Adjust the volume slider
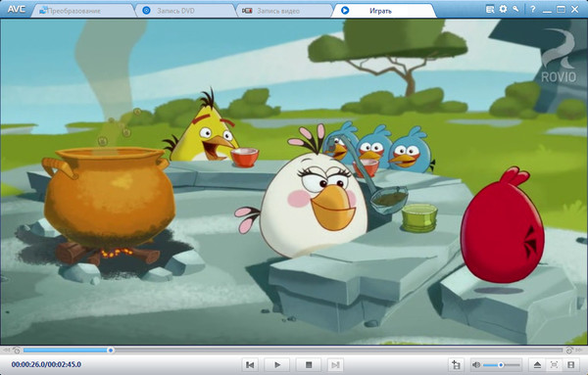Viewport: 588px width, 375px height. click(502, 364)
